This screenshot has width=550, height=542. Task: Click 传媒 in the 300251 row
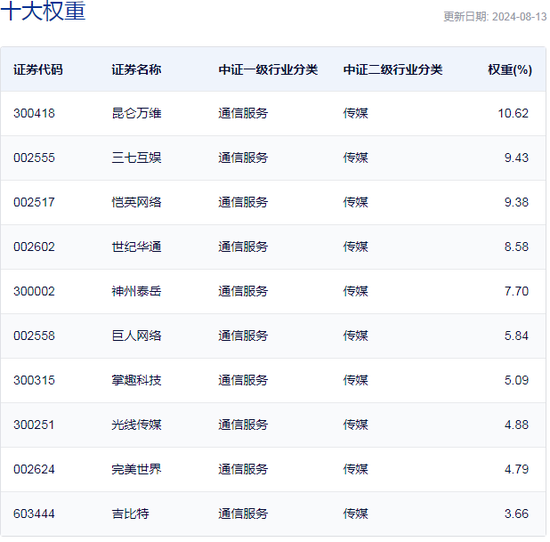(x=356, y=425)
